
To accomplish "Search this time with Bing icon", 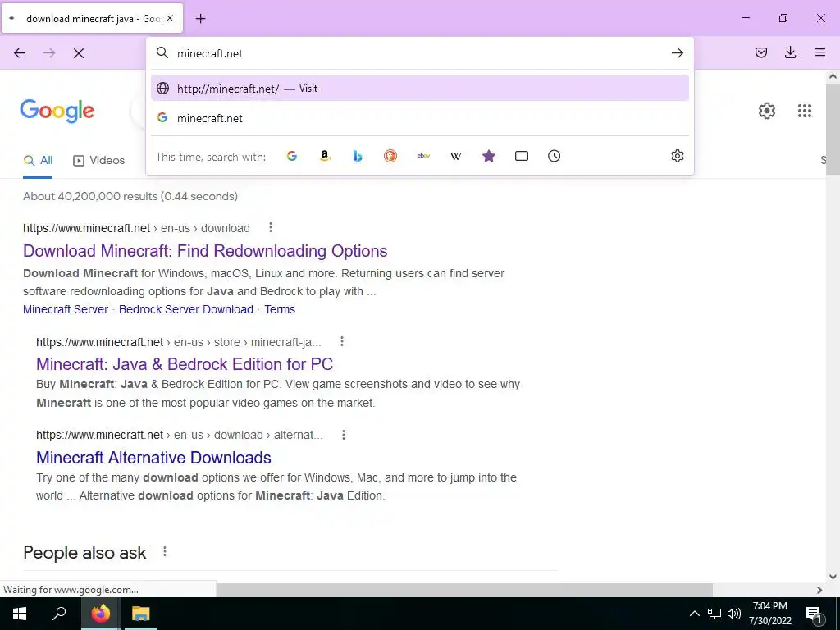I will pos(358,156).
